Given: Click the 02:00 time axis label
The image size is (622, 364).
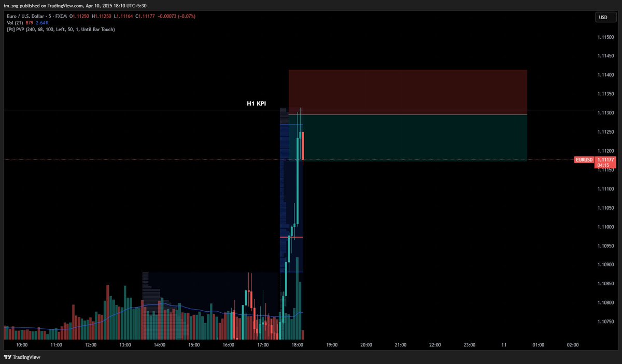Looking at the screenshot, I should tap(573, 345).
